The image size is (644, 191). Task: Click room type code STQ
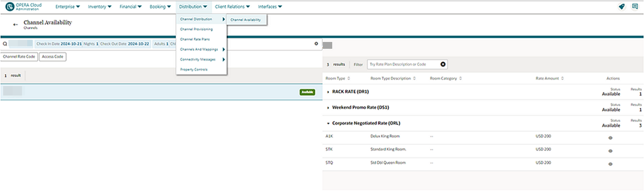click(329, 162)
